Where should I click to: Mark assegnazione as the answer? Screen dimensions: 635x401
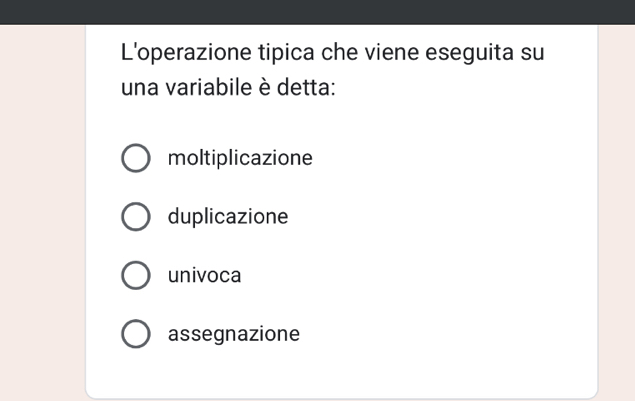click(136, 334)
